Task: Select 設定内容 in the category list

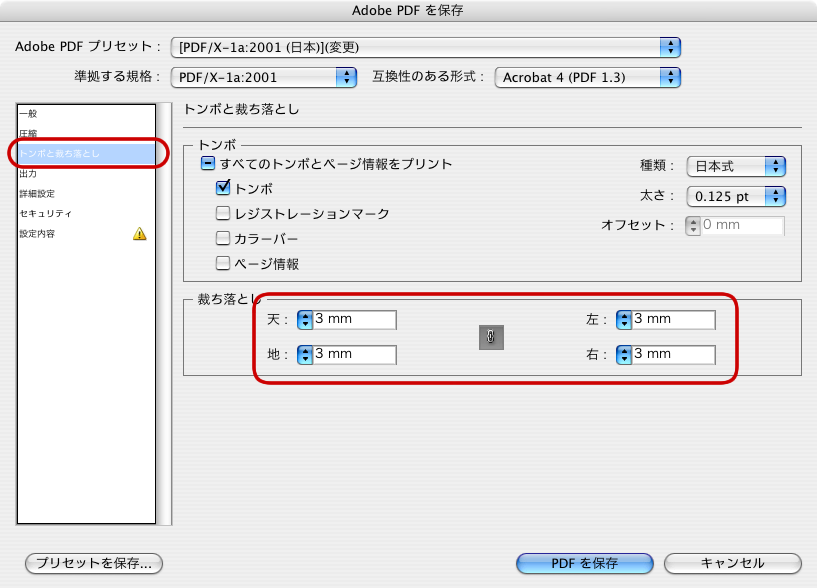Action: [x=86, y=234]
